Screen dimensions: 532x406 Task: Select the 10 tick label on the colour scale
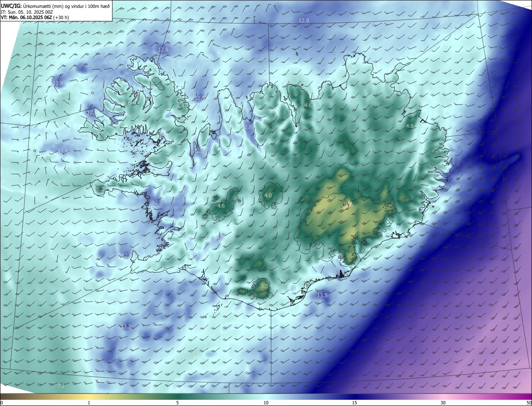pos(266,403)
